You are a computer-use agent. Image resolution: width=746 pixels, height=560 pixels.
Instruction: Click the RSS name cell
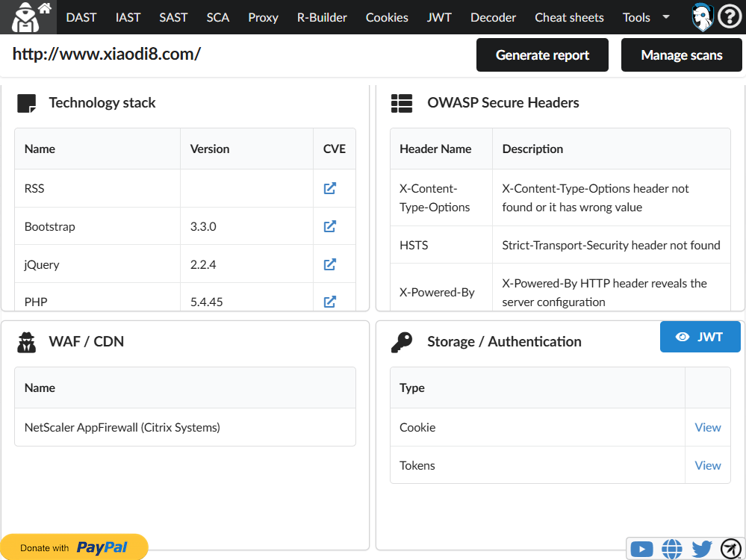[97, 188]
